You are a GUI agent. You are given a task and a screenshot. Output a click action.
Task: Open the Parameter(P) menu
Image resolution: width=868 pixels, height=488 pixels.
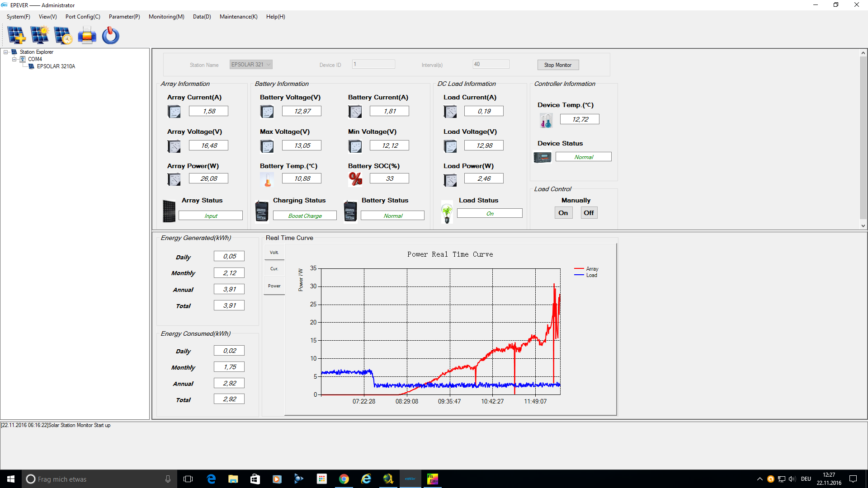click(x=124, y=17)
